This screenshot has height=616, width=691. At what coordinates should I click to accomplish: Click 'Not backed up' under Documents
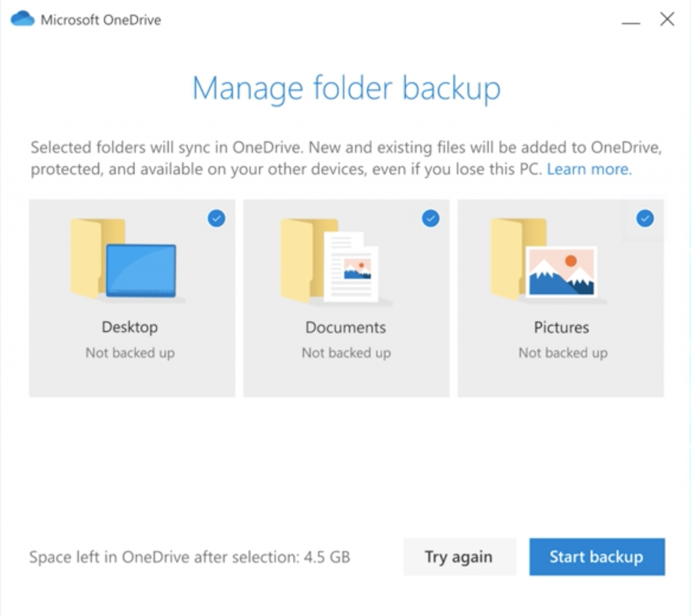tap(345, 353)
